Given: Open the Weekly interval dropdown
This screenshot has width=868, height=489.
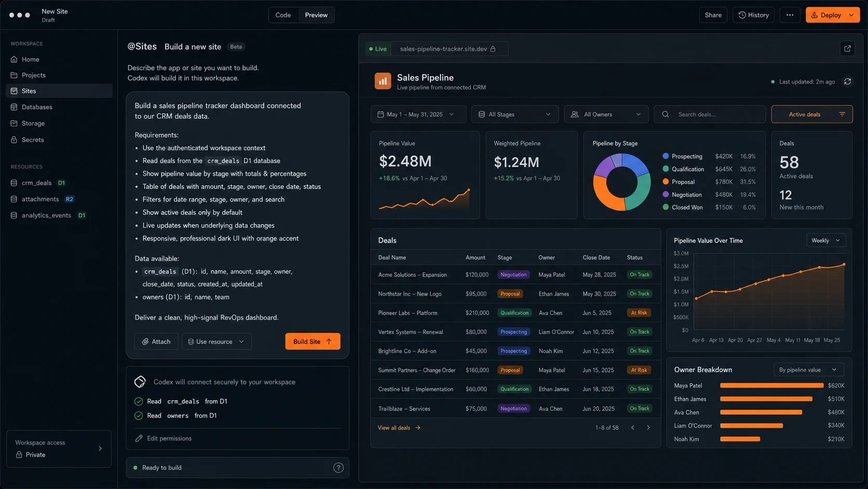Looking at the screenshot, I should (826, 241).
